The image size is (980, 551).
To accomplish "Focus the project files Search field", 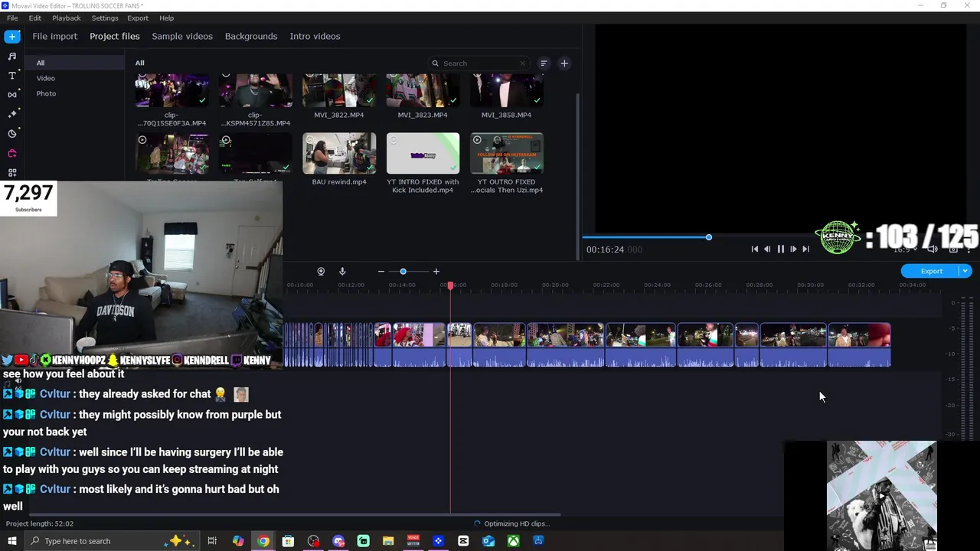I will (479, 64).
